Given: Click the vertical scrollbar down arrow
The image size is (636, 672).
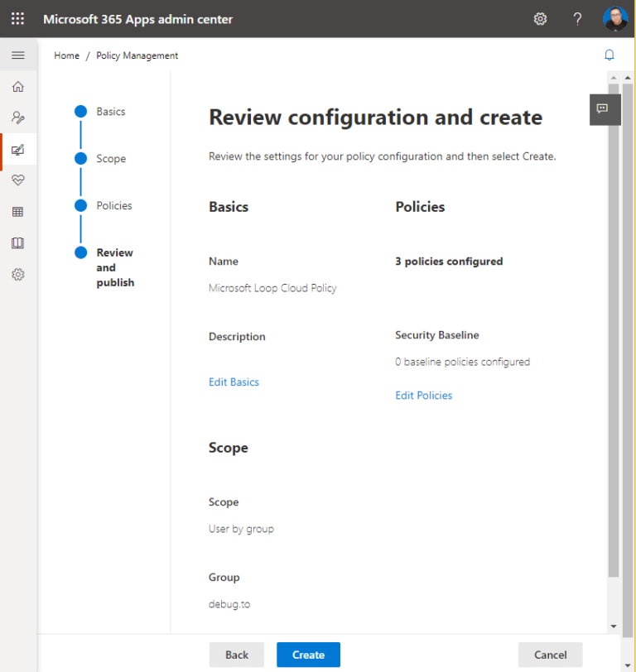Looking at the screenshot, I should (613, 626).
